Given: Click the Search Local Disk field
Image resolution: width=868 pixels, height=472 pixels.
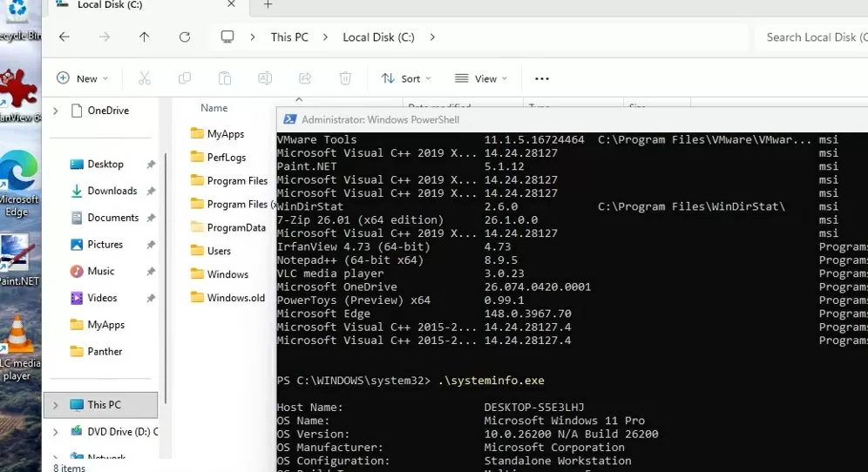Looking at the screenshot, I should pyautogui.click(x=811, y=37).
